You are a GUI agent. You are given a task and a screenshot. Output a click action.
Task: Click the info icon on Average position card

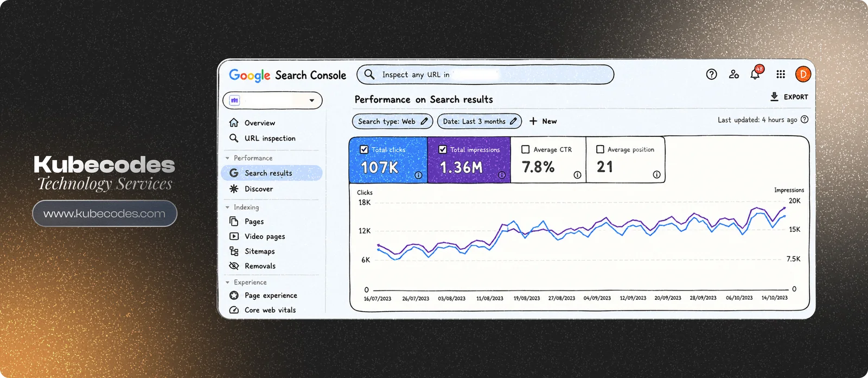656,175
